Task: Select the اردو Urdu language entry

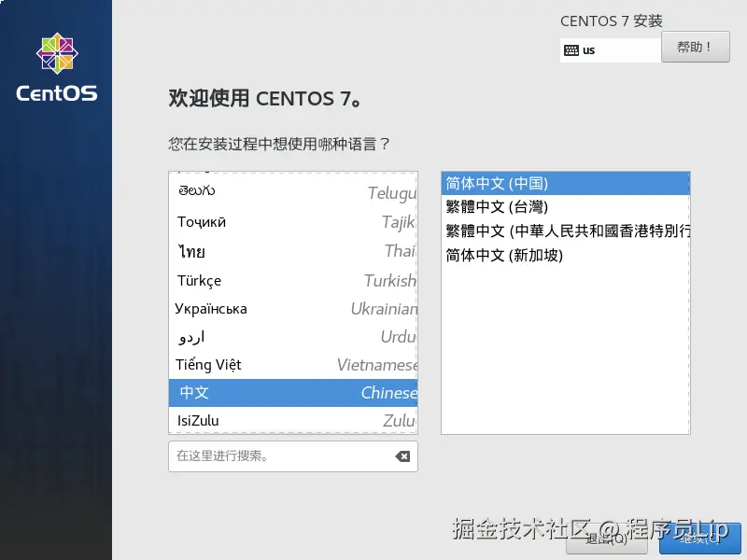Action: tap(280, 337)
